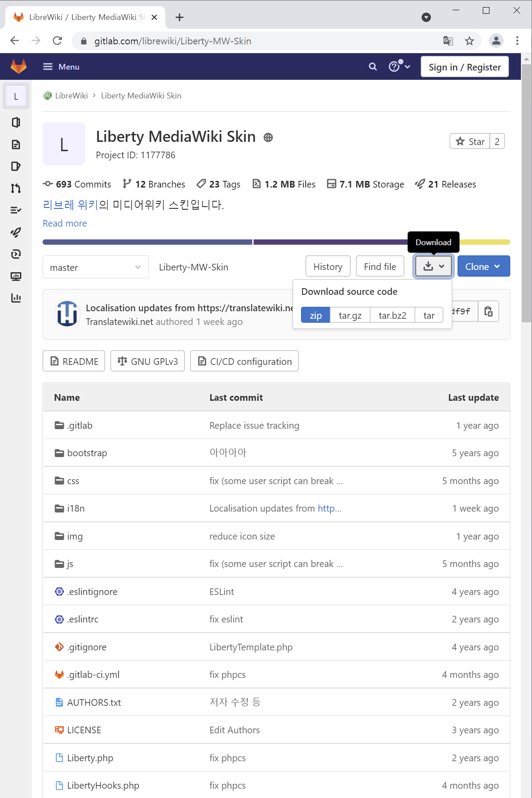Click Sign in / Register button
The height and width of the screenshot is (798, 532).
(x=465, y=67)
